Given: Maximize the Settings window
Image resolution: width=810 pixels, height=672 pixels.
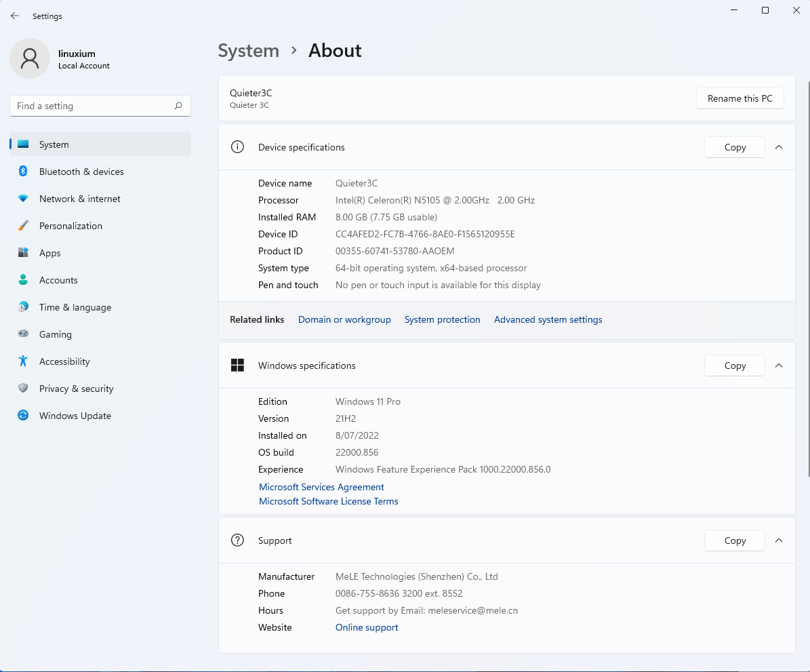Looking at the screenshot, I should click(765, 10).
